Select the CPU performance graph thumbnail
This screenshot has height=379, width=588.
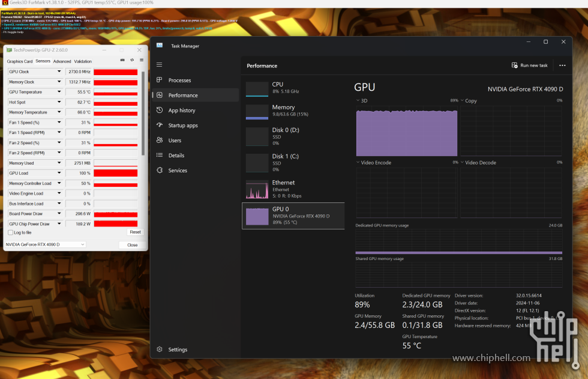coord(257,89)
